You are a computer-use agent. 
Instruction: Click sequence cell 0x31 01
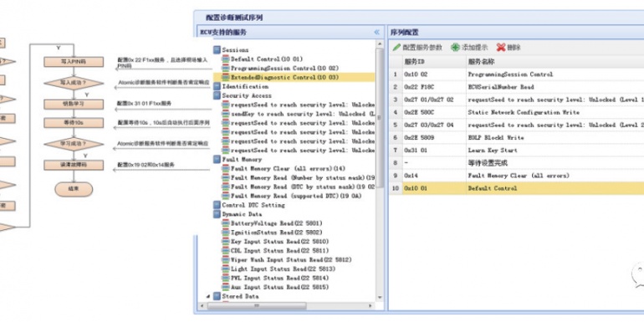[x=416, y=151]
